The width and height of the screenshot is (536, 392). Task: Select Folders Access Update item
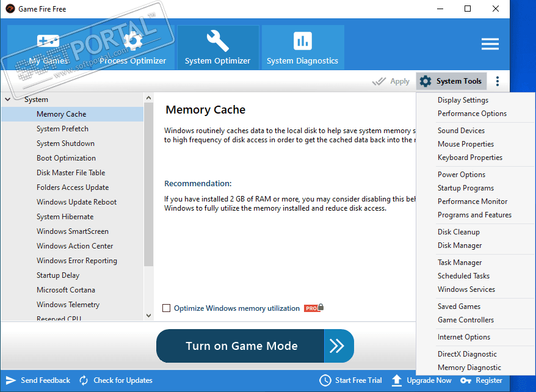(73, 187)
